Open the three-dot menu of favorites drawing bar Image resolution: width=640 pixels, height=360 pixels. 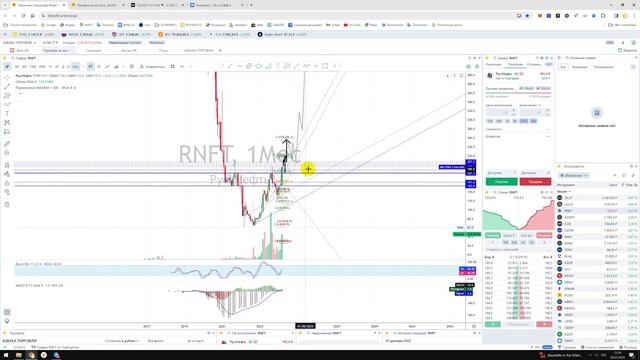point(334,66)
